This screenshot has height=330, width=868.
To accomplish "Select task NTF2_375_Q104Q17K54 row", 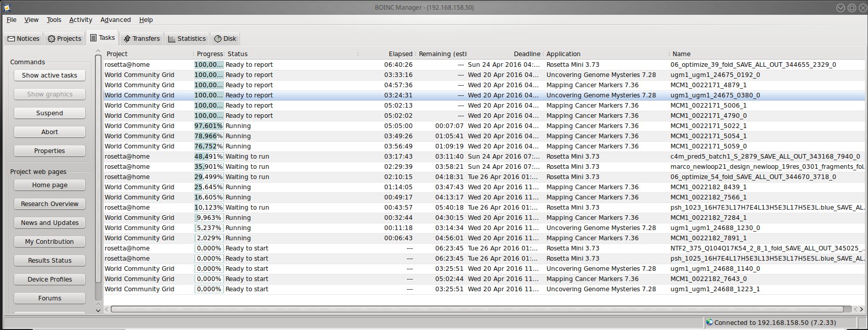I will coord(485,248).
